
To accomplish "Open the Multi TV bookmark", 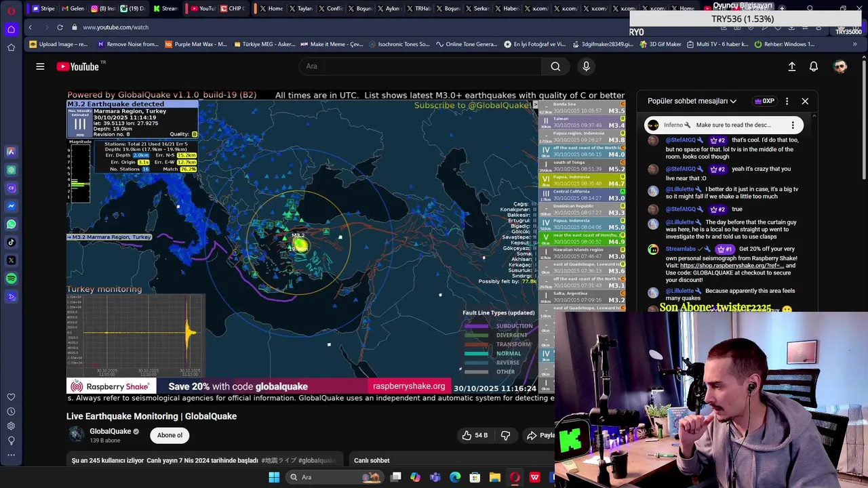I will coord(717,44).
